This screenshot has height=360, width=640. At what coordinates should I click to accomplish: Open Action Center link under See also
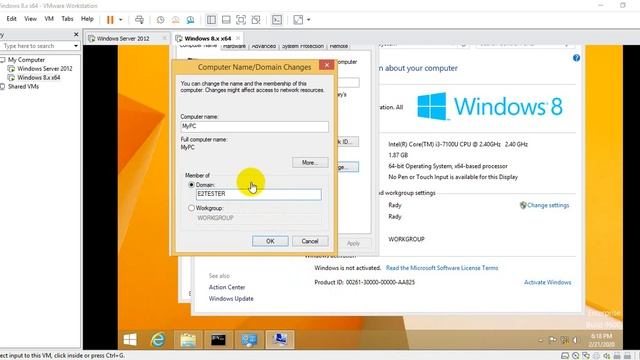[x=227, y=287]
